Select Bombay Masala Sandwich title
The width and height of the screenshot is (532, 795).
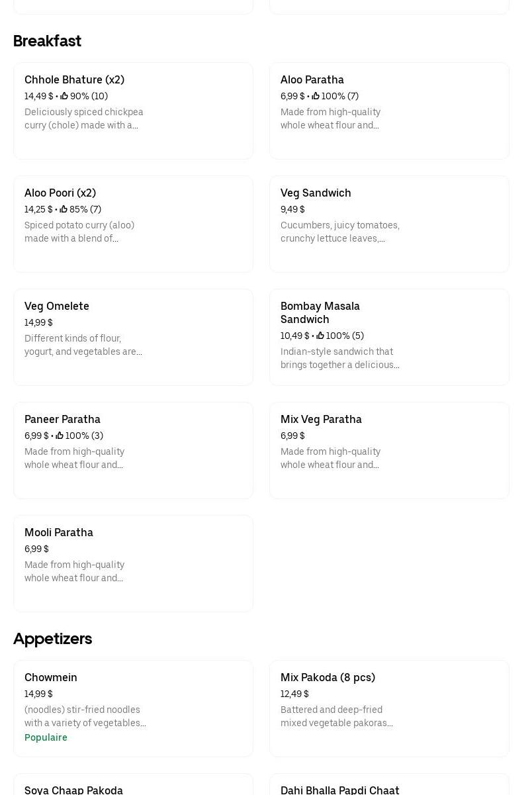pyautogui.click(x=320, y=312)
